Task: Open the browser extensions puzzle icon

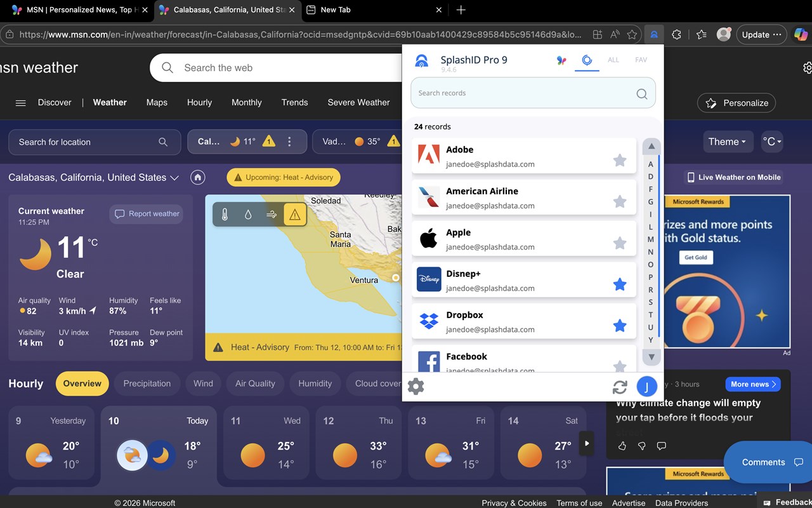Action: [677, 35]
